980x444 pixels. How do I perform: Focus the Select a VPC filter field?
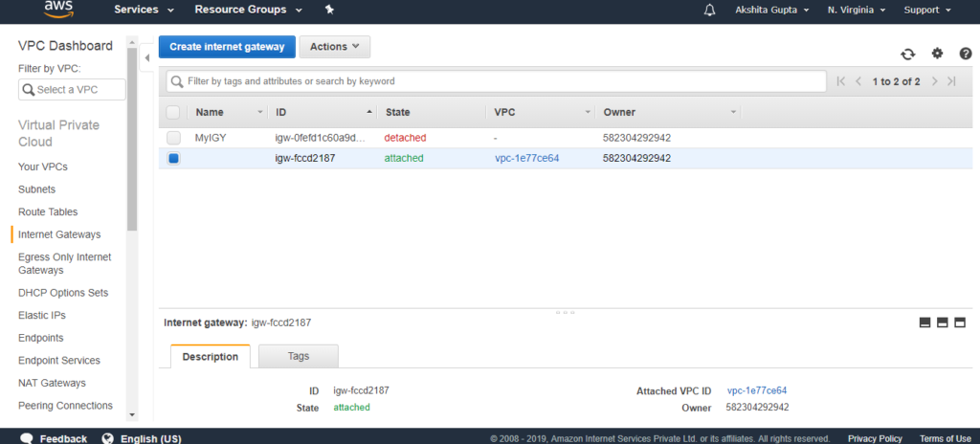click(x=72, y=89)
